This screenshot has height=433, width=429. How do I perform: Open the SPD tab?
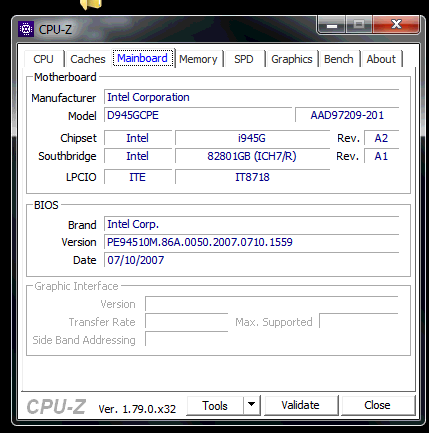coord(244,59)
